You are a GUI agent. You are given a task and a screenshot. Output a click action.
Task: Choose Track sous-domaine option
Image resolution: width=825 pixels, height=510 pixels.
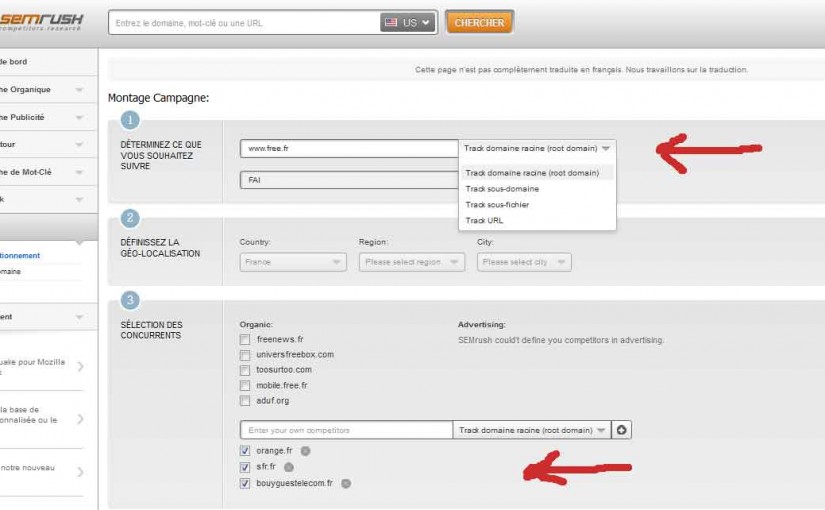502,189
